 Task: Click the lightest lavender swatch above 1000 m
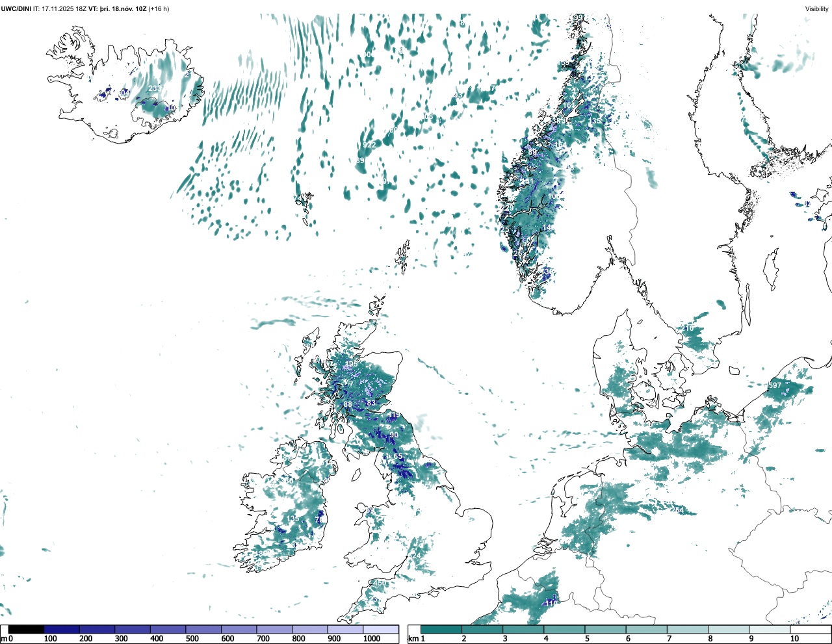[380, 630]
